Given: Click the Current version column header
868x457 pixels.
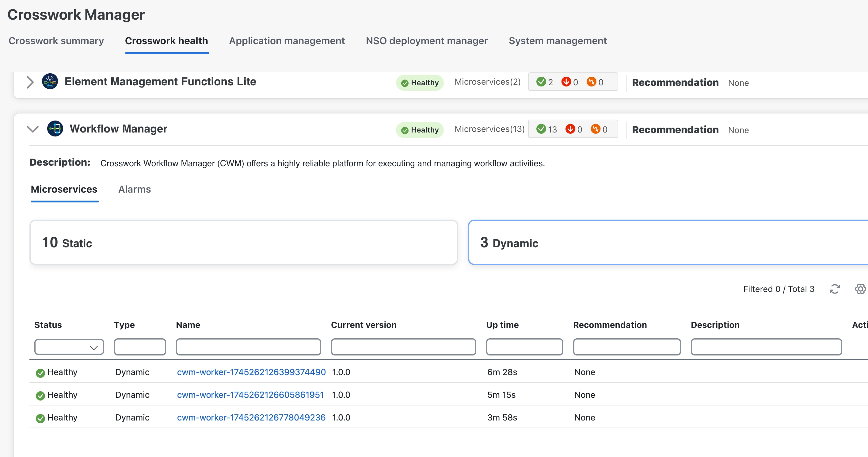Looking at the screenshot, I should (364, 325).
